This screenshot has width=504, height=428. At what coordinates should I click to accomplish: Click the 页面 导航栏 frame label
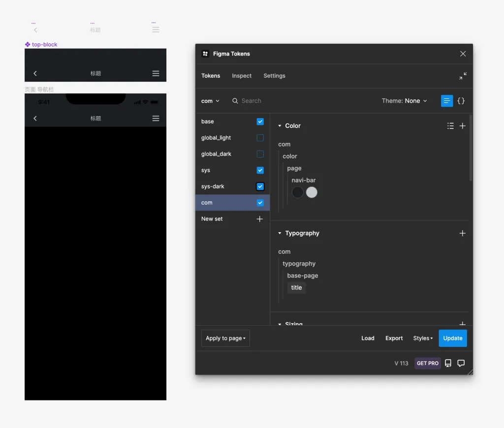click(39, 90)
